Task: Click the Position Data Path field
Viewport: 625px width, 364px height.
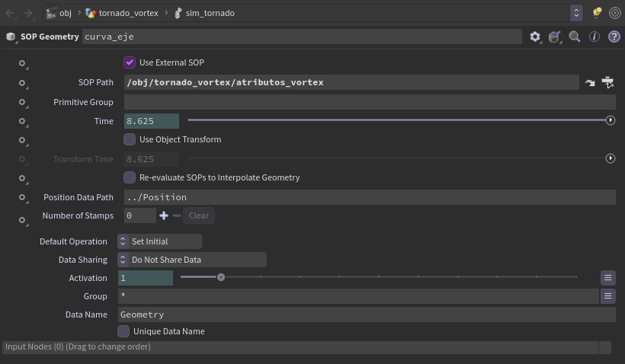Action: pyautogui.click(x=370, y=197)
